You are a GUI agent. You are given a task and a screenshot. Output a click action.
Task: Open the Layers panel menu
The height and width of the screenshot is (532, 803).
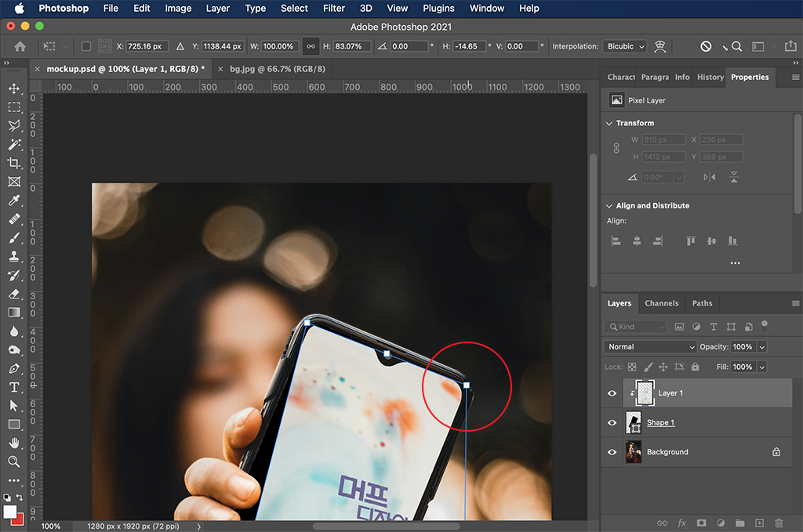point(795,303)
